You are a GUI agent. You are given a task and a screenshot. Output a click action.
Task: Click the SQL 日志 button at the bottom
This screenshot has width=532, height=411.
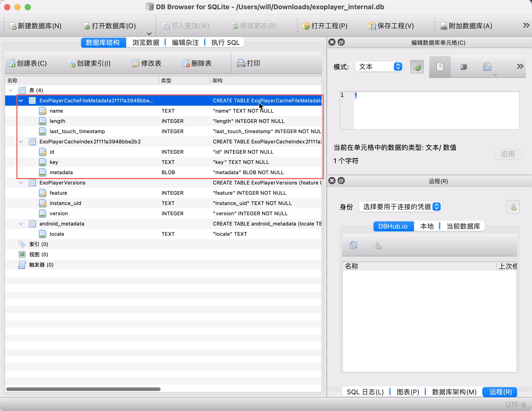point(364,392)
